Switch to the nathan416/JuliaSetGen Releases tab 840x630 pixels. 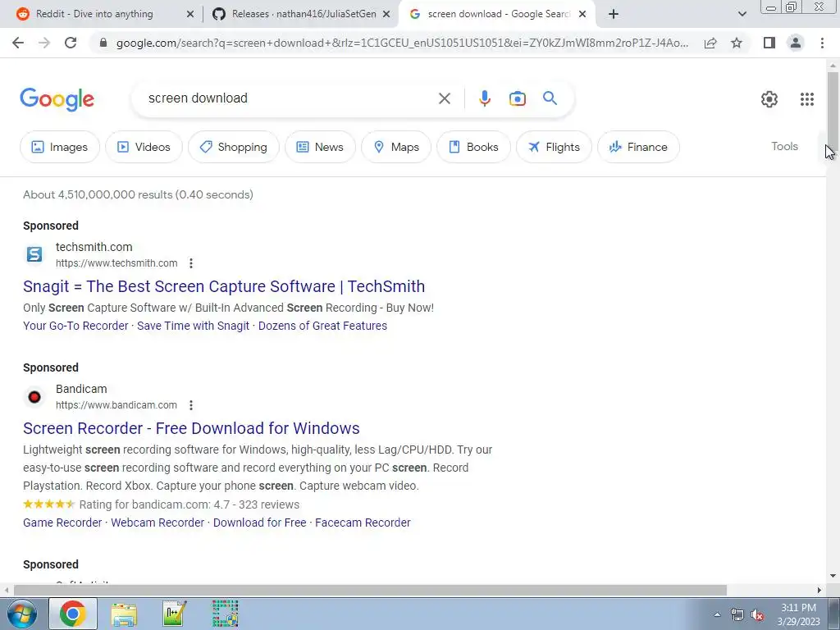[x=304, y=15]
